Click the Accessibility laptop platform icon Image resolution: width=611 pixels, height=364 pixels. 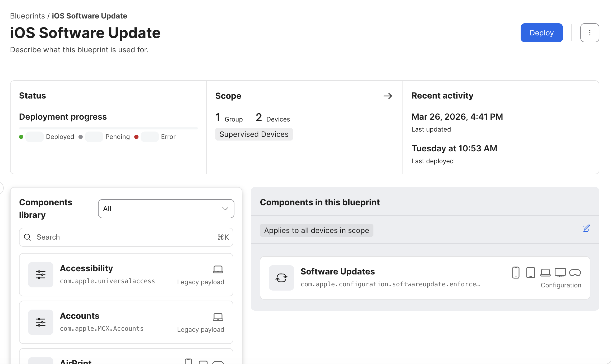(218, 269)
